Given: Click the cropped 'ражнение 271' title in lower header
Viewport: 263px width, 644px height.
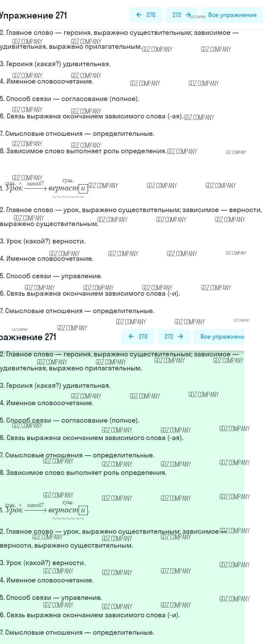Looking at the screenshot, I should (x=28, y=337).
